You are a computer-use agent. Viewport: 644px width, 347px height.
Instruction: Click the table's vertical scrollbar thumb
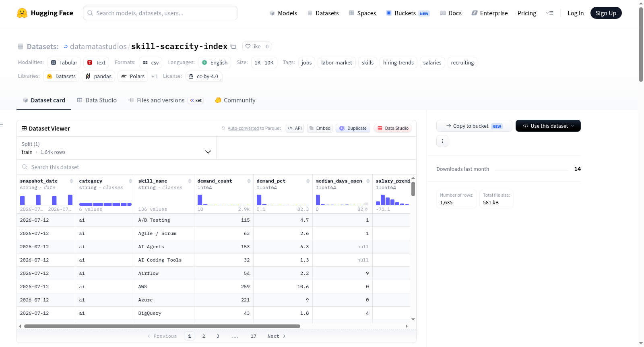[x=413, y=189]
